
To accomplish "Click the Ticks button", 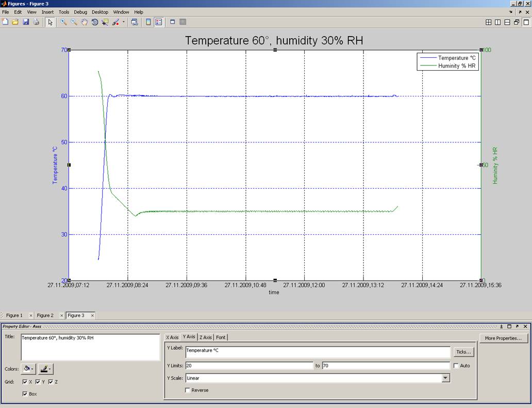I will [463, 352].
